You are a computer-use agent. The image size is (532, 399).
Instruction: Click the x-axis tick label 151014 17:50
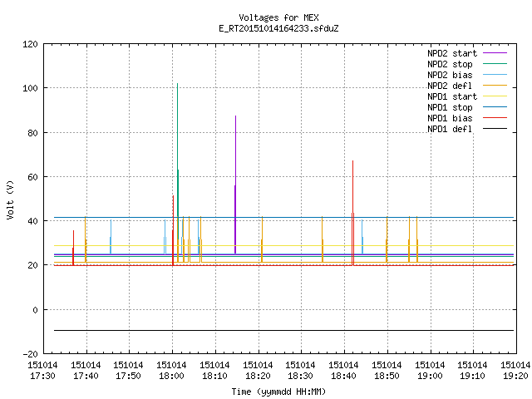128,371
